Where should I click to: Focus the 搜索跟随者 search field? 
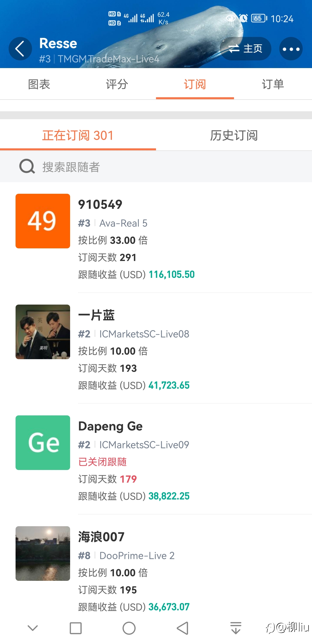[156, 167]
